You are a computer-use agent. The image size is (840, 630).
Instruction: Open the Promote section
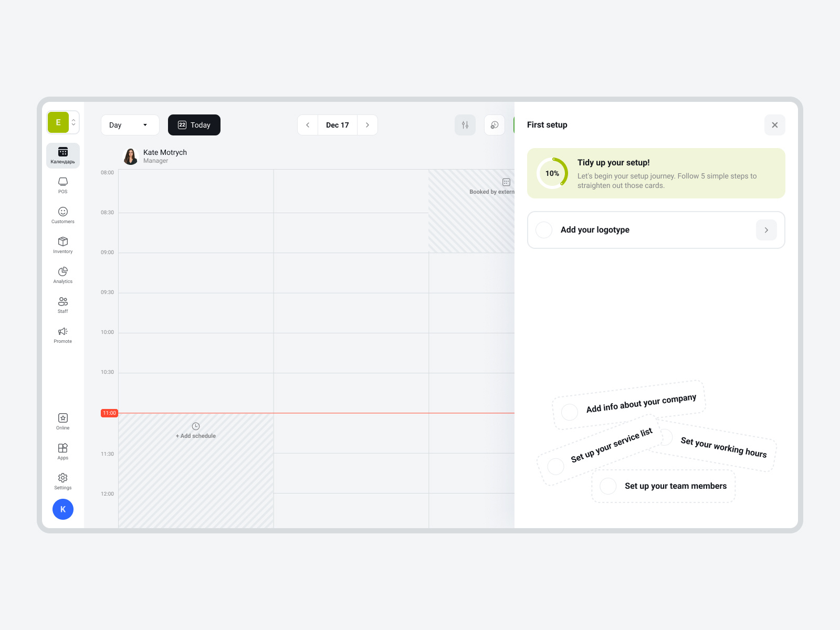click(x=62, y=334)
